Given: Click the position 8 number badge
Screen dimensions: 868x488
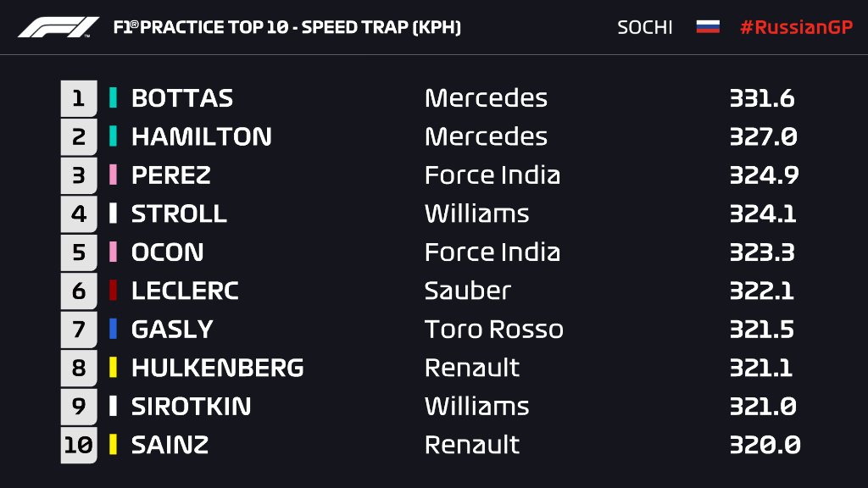Looking at the screenshot, I should pos(79,368).
